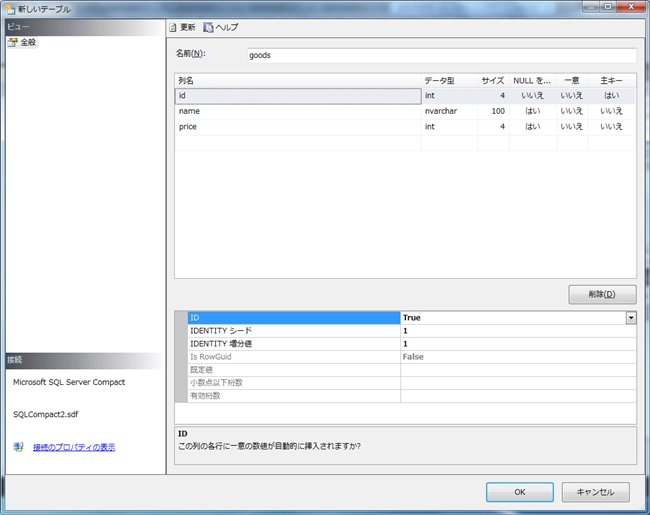Click primary key cell of name row
This screenshot has height=515, width=650.
tap(612, 111)
